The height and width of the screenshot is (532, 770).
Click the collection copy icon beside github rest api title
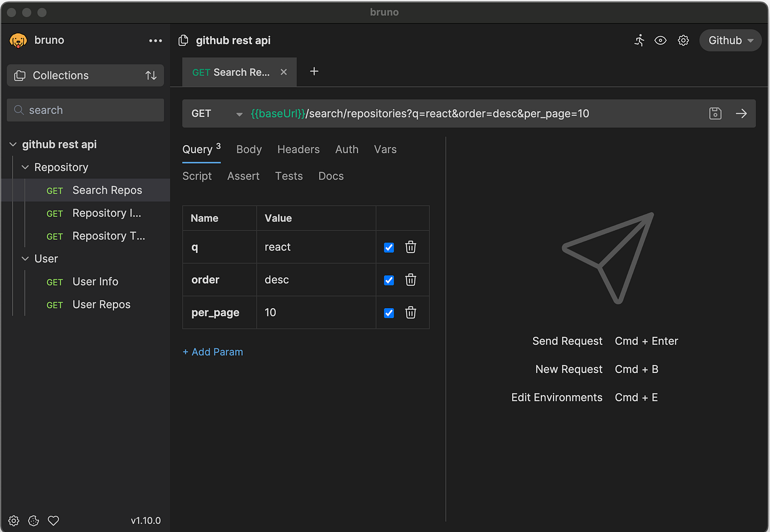[183, 40]
